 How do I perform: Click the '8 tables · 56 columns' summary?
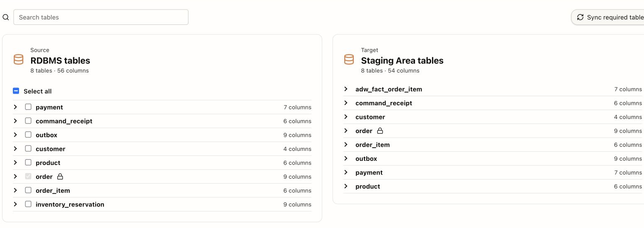coord(60,70)
